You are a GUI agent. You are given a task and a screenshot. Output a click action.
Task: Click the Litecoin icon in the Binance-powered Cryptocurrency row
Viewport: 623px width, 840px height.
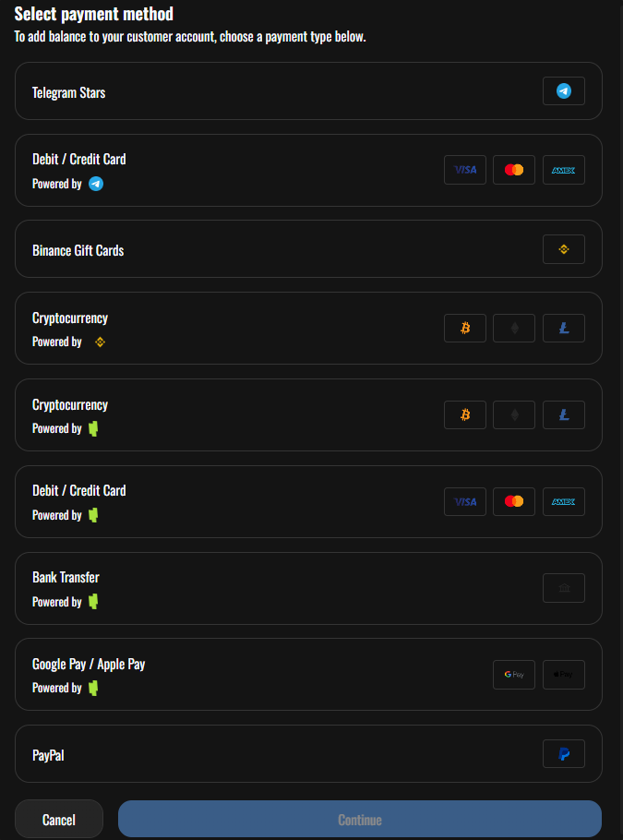(x=563, y=328)
